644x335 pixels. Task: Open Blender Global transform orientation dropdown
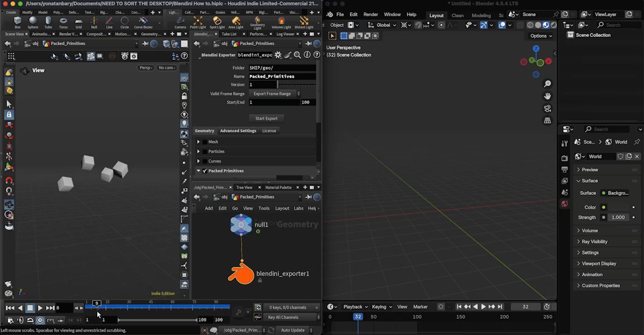click(x=382, y=25)
